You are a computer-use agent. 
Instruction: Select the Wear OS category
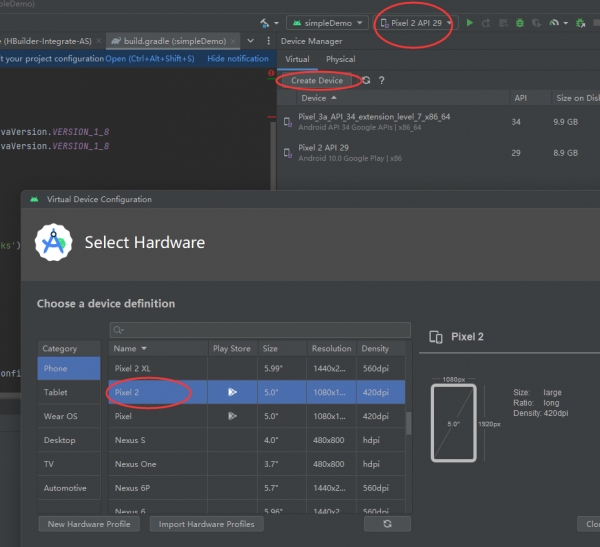point(69,416)
